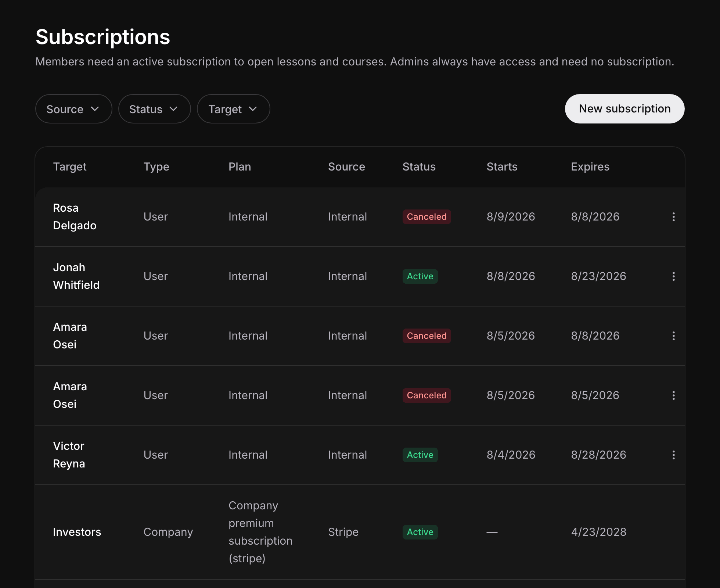Click the Status column header
Screen dimensions: 720x588
click(419, 167)
